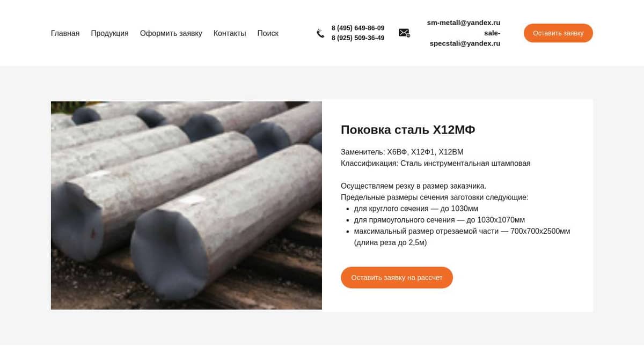Open the Поиск menu link
The height and width of the screenshot is (362, 644).
[x=268, y=33]
